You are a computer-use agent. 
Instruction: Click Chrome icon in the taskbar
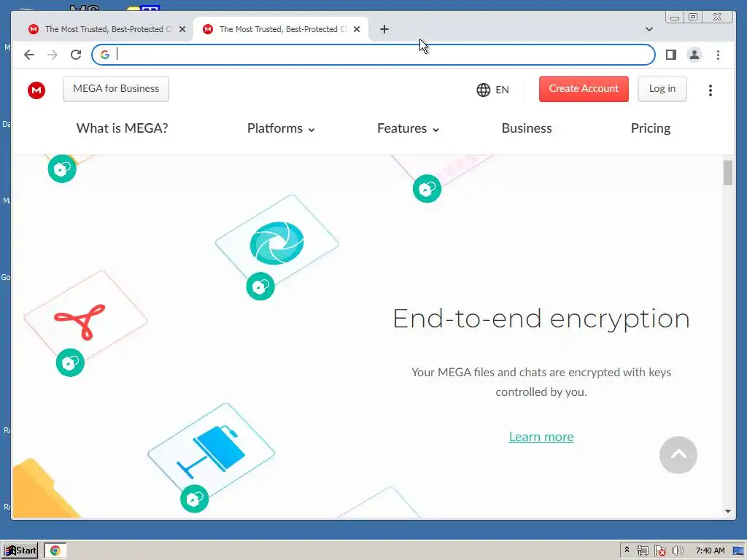coord(55,551)
